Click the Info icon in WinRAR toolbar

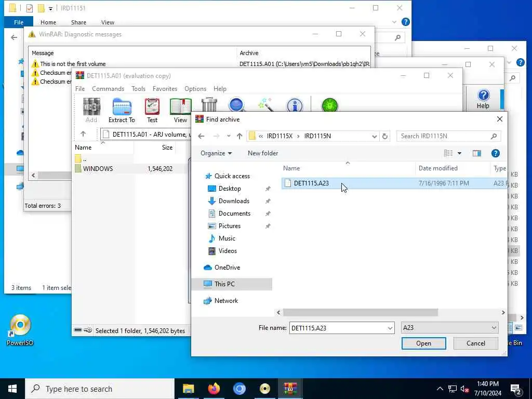[295, 105]
